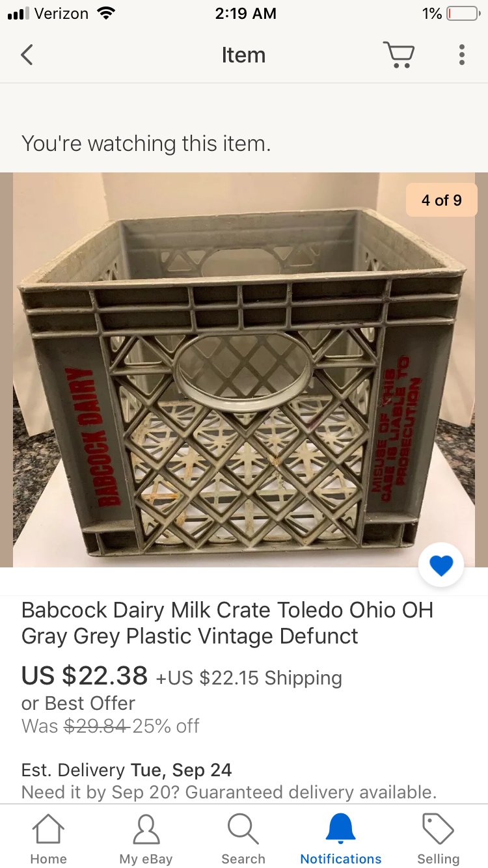The image size is (488, 868).
Task: Open the shopping cart
Action: click(x=398, y=55)
